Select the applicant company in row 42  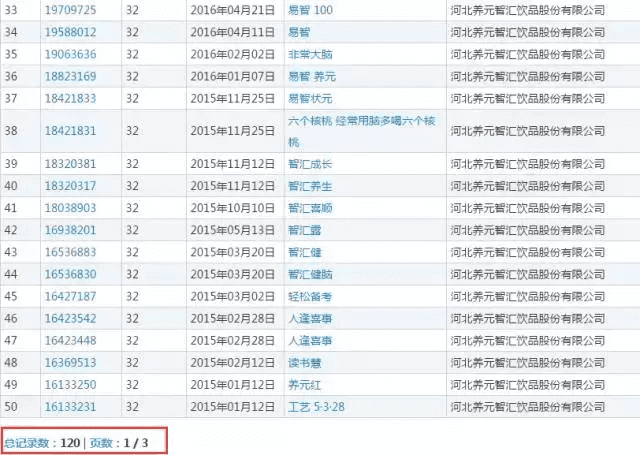point(528,230)
